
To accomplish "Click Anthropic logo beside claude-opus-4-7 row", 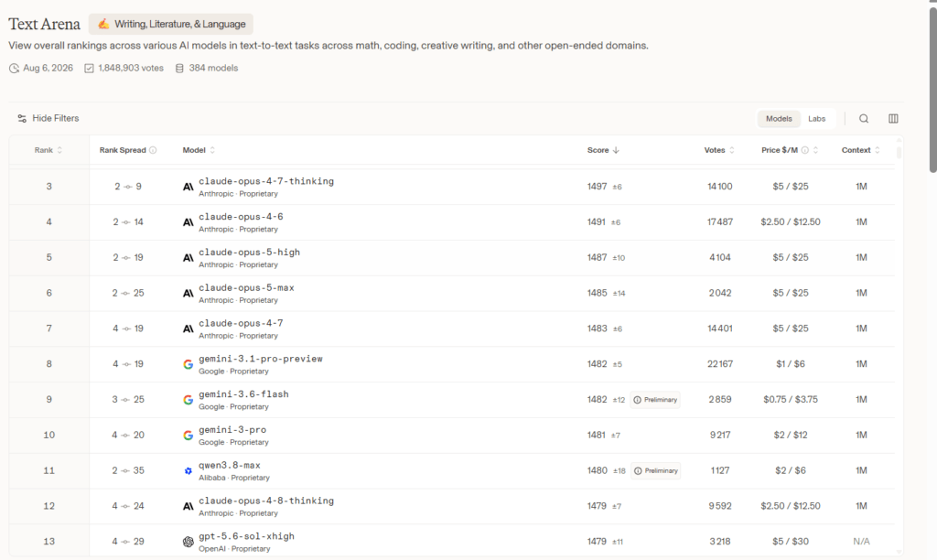I will click(x=188, y=328).
